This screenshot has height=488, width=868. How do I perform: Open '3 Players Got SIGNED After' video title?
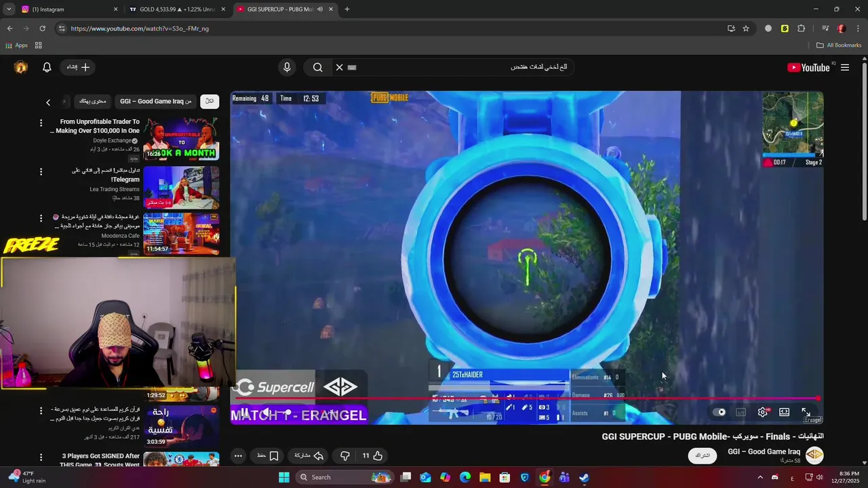pyautogui.click(x=100, y=460)
